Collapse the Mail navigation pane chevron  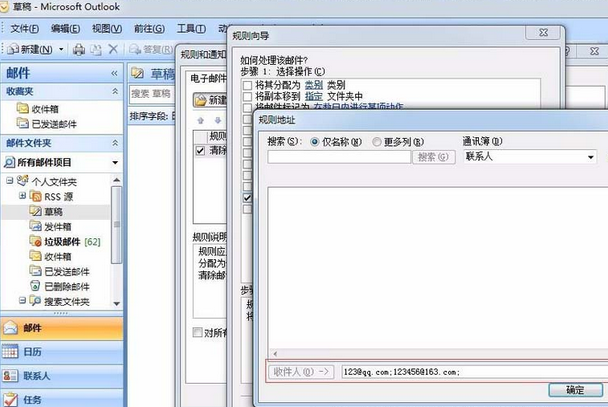pos(114,73)
